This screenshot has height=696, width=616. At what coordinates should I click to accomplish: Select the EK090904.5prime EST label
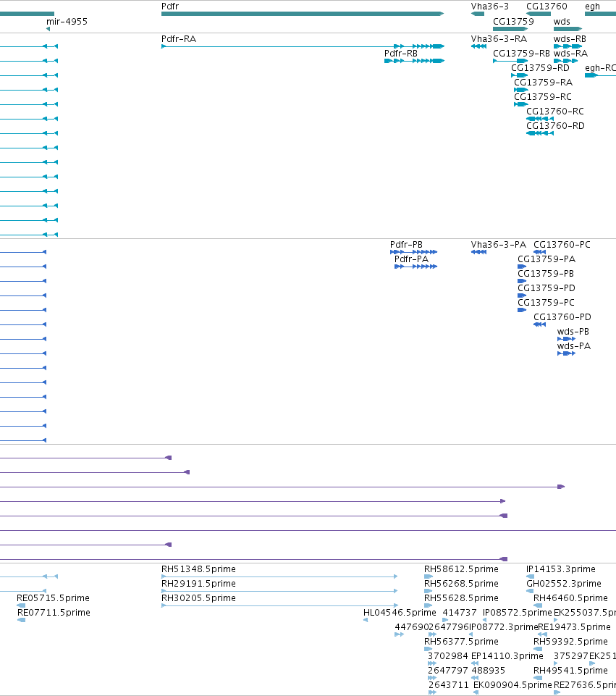tap(512, 685)
